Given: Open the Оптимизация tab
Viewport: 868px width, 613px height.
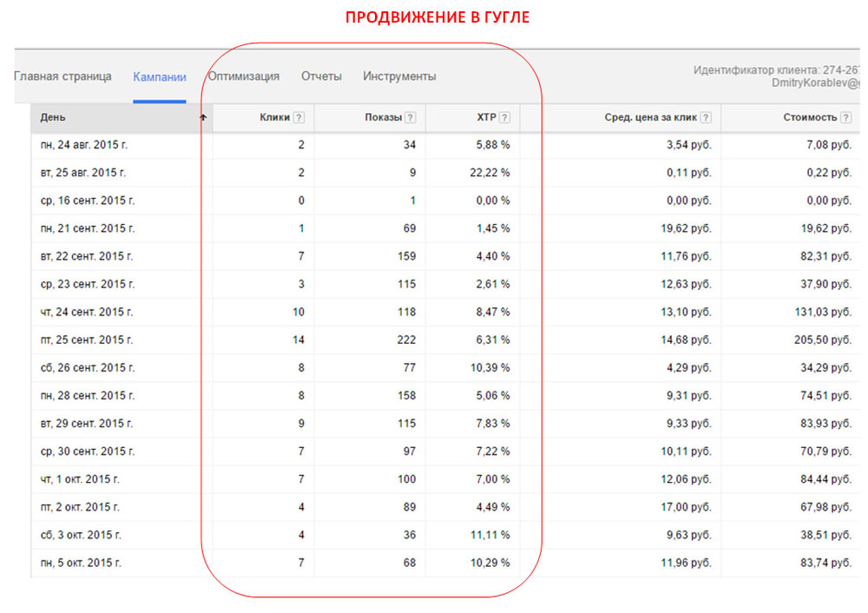Looking at the screenshot, I should [x=244, y=76].
